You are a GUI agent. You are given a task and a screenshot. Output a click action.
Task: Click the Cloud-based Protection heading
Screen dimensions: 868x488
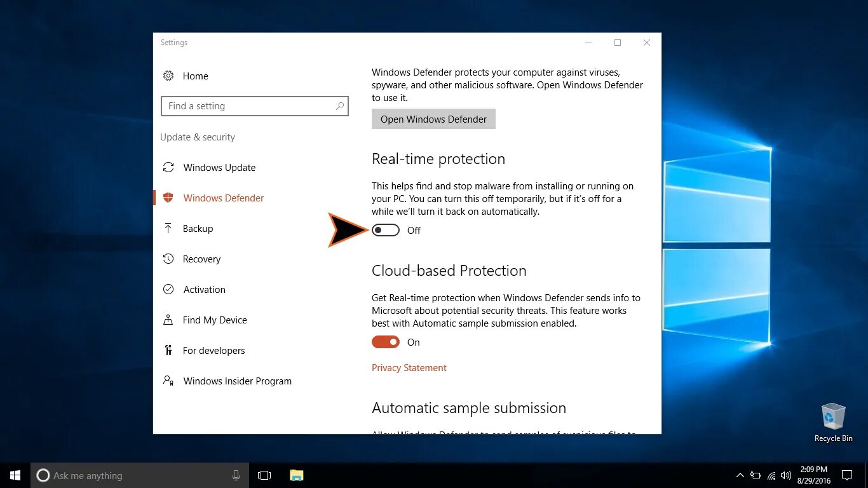[x=449, y=271]
